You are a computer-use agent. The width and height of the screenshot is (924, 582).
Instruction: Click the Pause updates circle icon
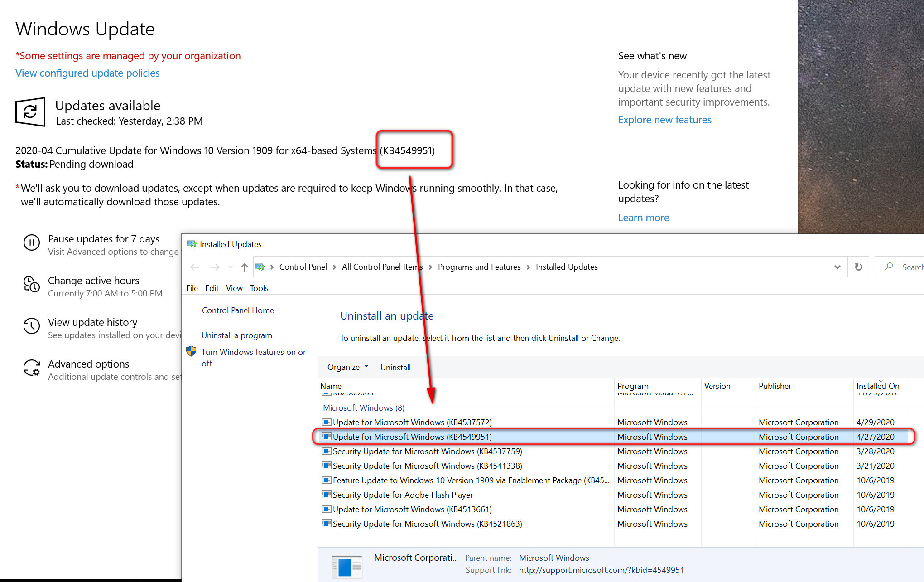pyautogui.click(x=32, y=243)
